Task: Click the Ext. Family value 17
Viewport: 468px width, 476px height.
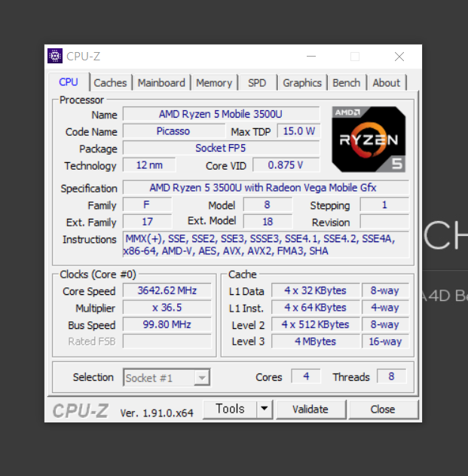Action: pos(148,222)
